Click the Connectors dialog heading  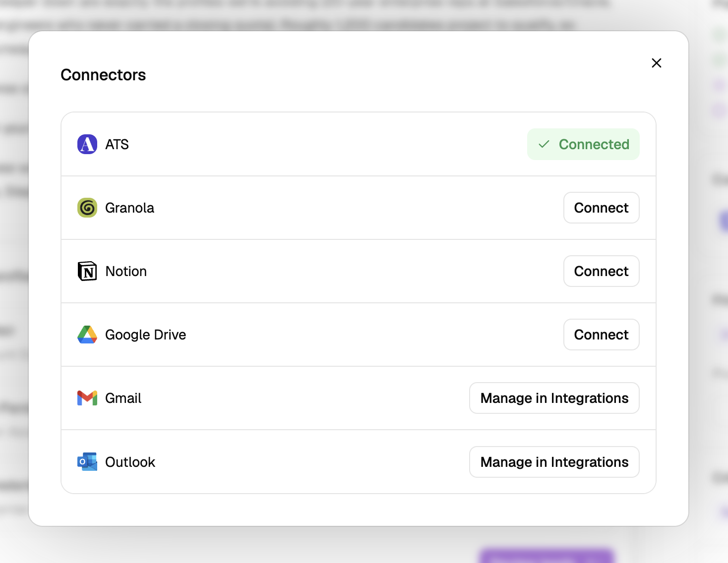coord(103,75)
